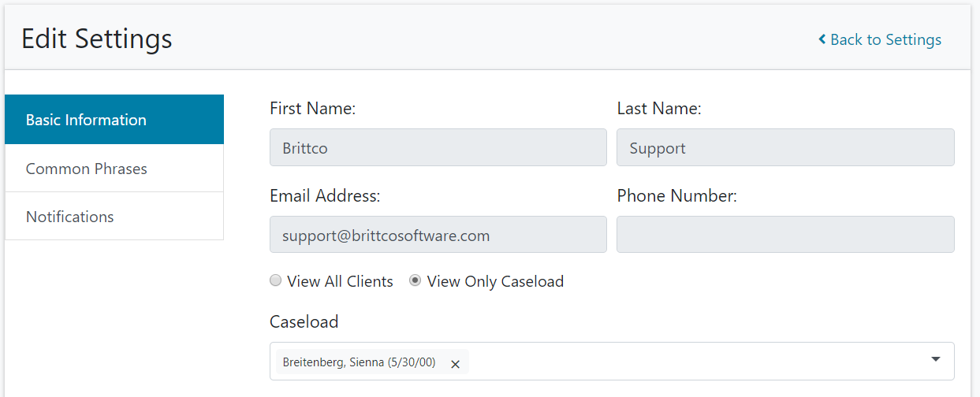Click the View Only Caseload label text

pos(495,281)
